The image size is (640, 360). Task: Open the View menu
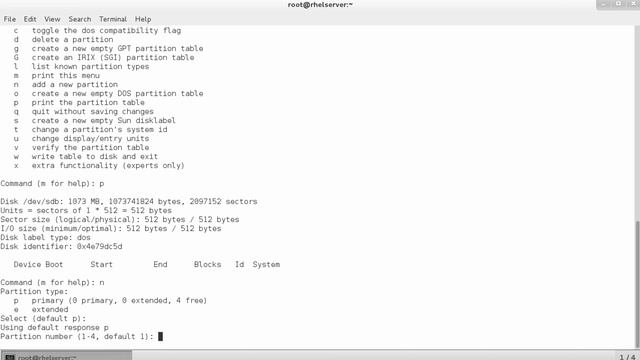coord(52,19)
